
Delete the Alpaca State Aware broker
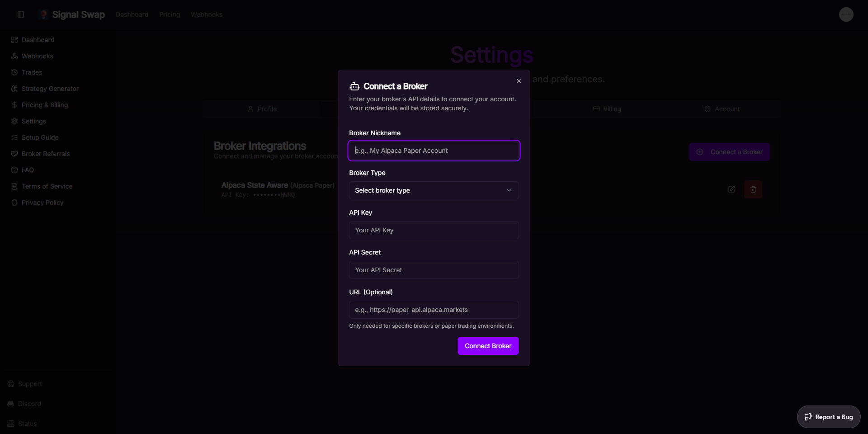[753, 189]
